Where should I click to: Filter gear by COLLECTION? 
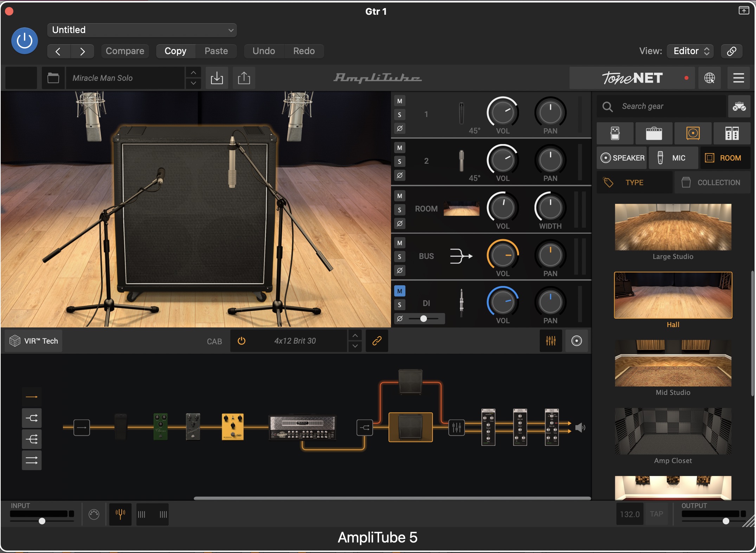tap(712, 182)
